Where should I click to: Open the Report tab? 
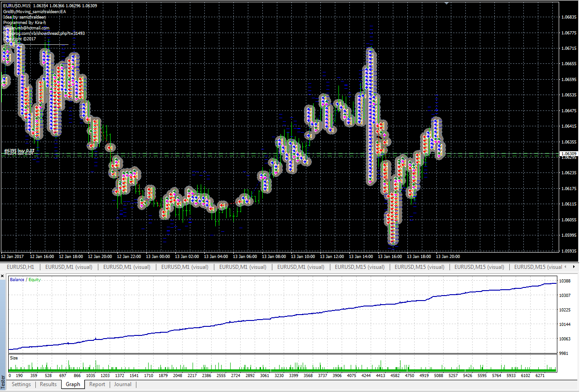(x=97, y=384)
